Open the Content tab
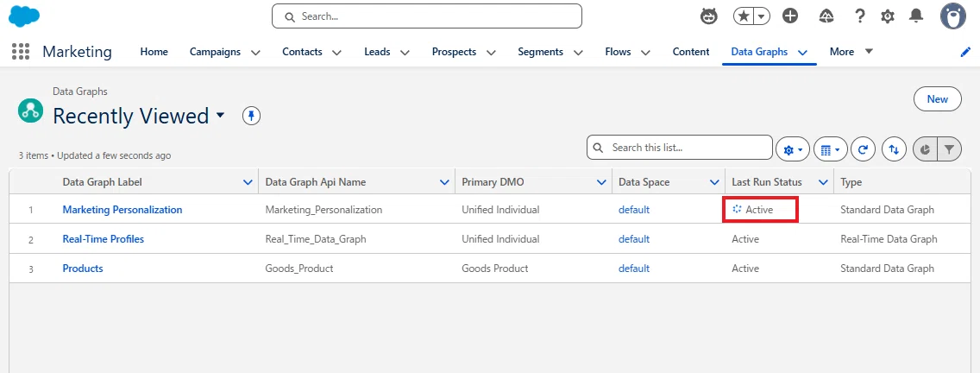Viewport: 980px width, 373px height. (691, 52)
